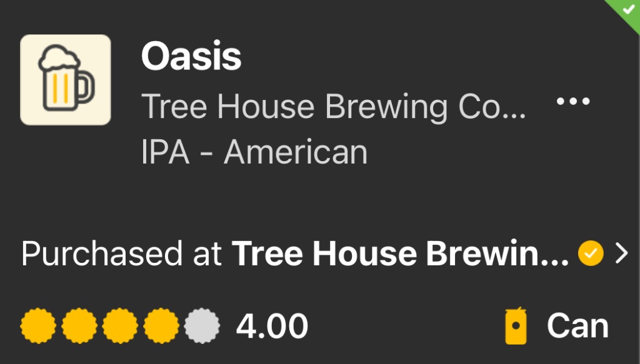Select the Can serving style label
The image size is (640, 364).
click(577, 327)
